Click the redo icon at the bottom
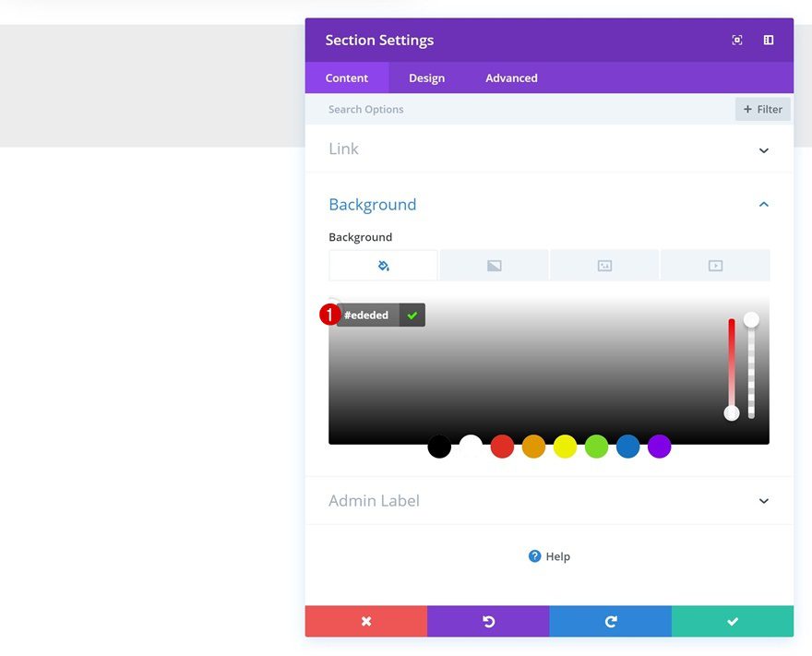 click(x=610, y=621)
